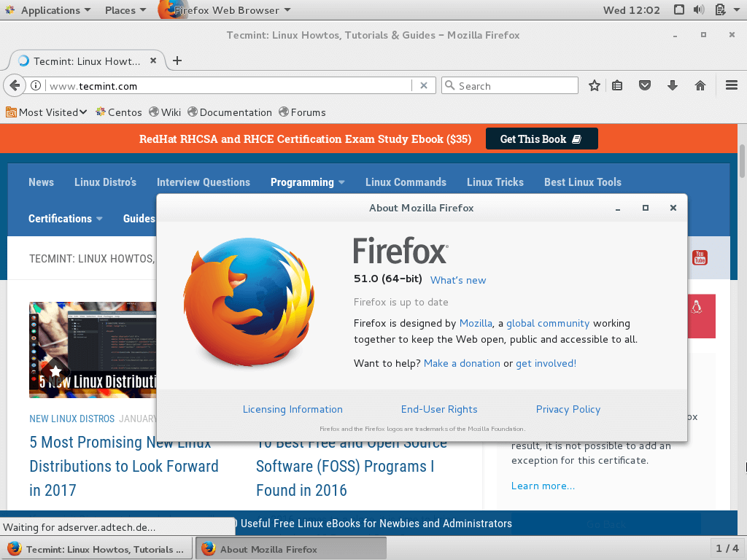This screenshot has height=560, width=747.
Task: Open 5 Most Promising New Linux article
Action: point(123,466)
